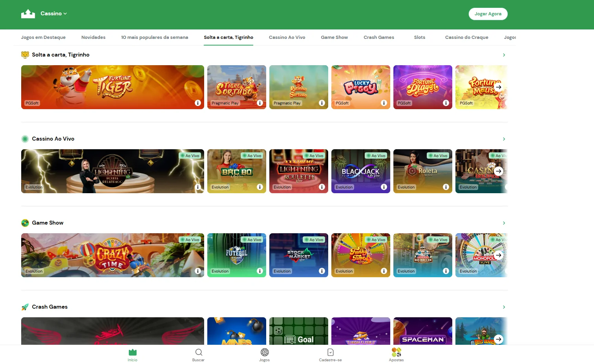The image size is (594, 364).
Task: Open the Cassino do Craque tab
Action: click(467, 37)
